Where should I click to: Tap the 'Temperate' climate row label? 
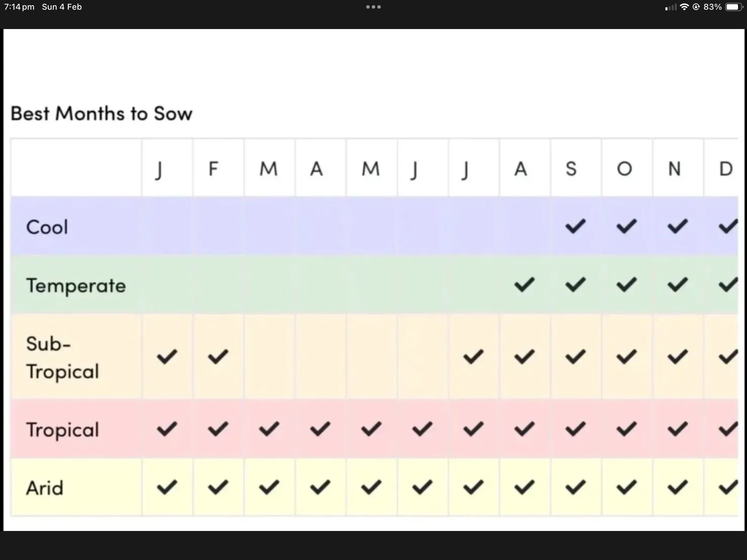pyautogui.click(x=76, y=286)
